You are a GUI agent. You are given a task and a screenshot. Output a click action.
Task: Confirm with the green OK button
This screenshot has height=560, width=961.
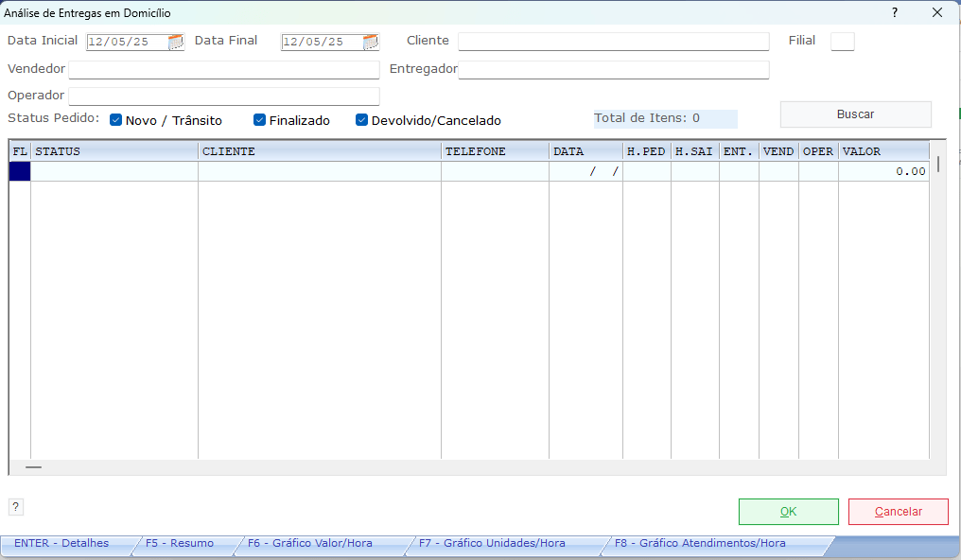click(x=788, y=512)
